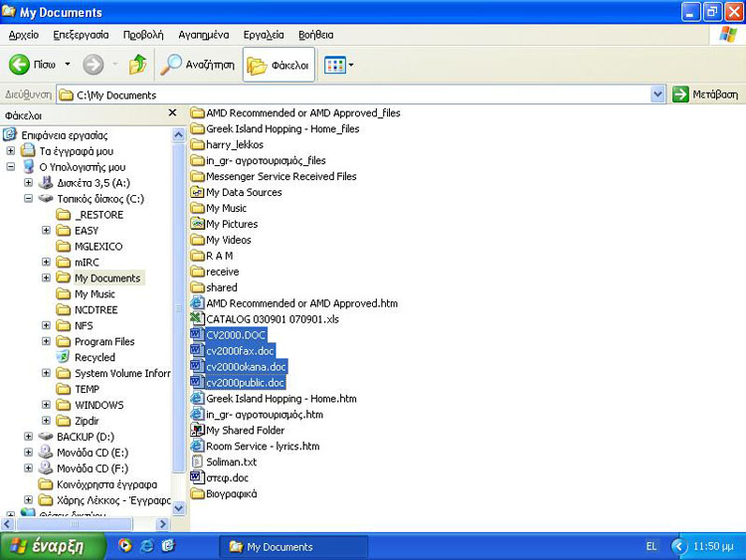Select Room Service - lyrics.htm file
This screenshot has width=746, height=560.
pyautogui.click(x=255, y=447)
